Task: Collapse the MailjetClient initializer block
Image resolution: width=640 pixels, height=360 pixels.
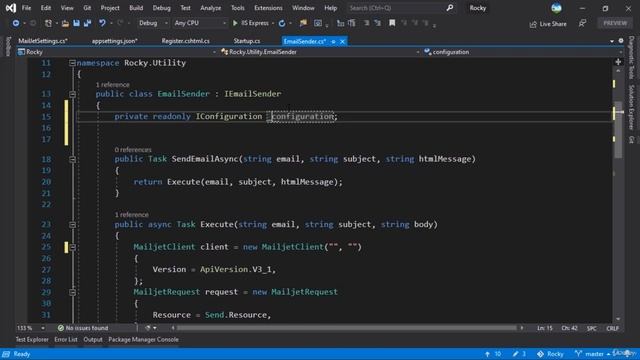Action: pos(72,247)
